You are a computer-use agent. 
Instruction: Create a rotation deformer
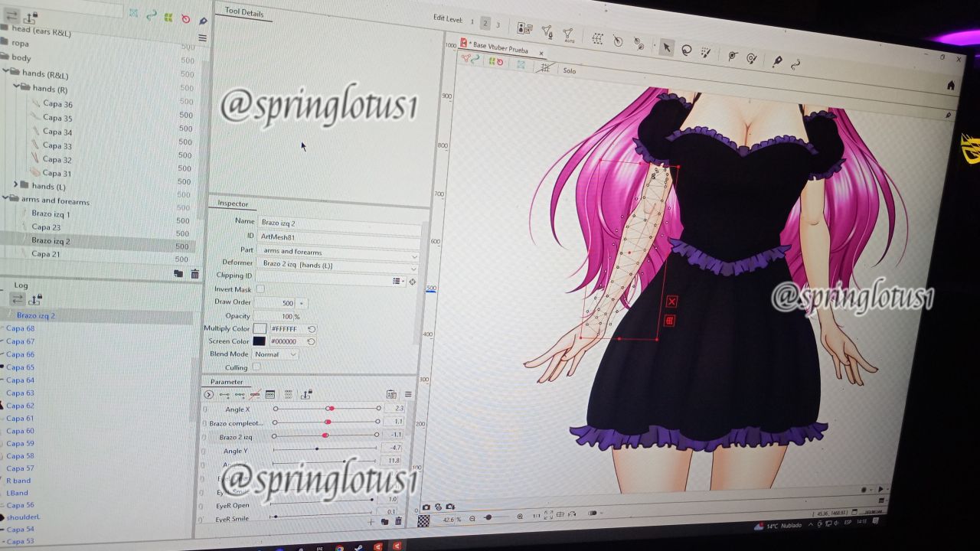pos(618,41)
